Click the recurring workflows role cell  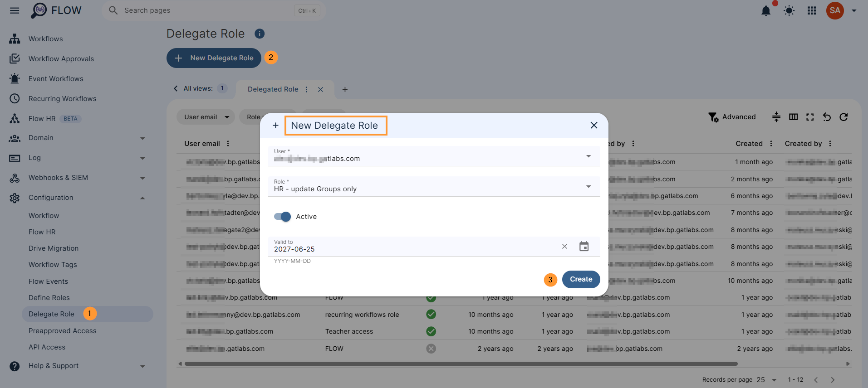362,315
